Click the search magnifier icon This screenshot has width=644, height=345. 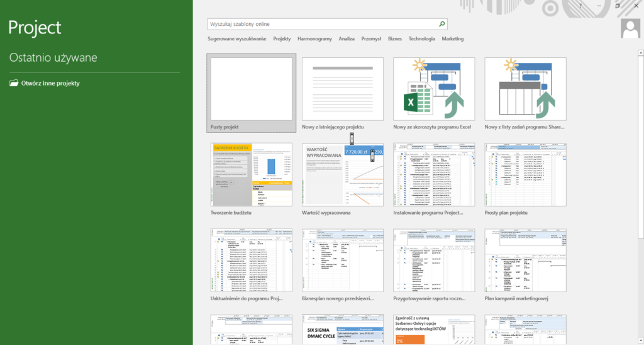coord(442,24)
